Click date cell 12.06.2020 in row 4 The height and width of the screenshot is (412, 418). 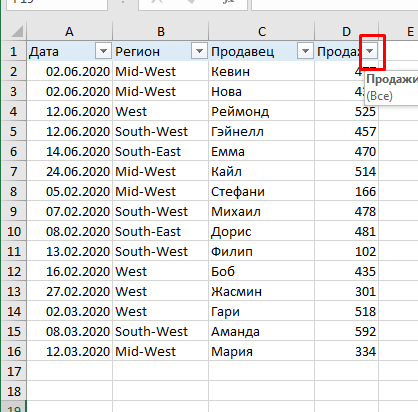tap(70, 112)
